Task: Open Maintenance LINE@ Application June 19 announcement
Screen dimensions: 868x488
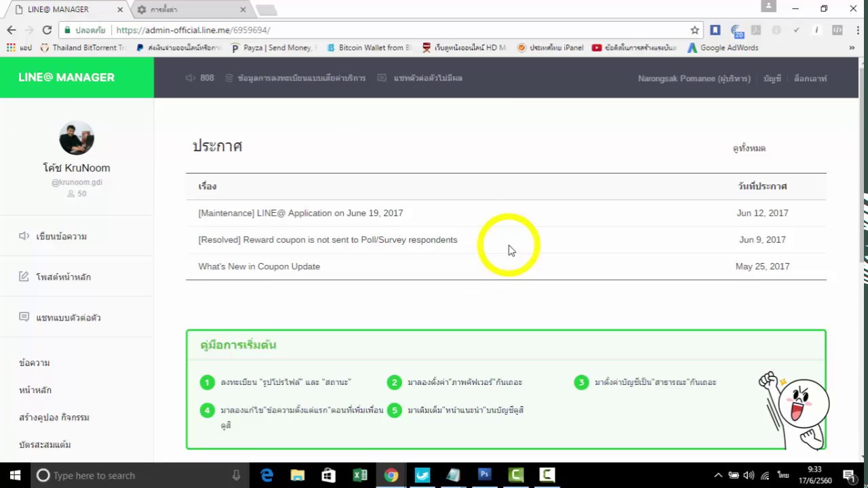Action: point(300,213)
